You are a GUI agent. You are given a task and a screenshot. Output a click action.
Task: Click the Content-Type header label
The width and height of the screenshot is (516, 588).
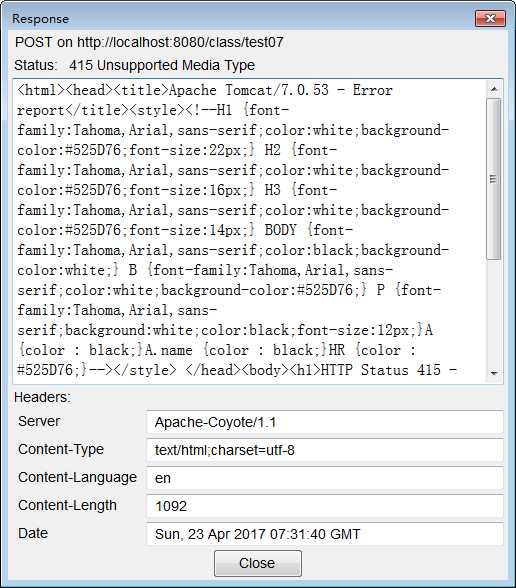click(x=61, y=449)
